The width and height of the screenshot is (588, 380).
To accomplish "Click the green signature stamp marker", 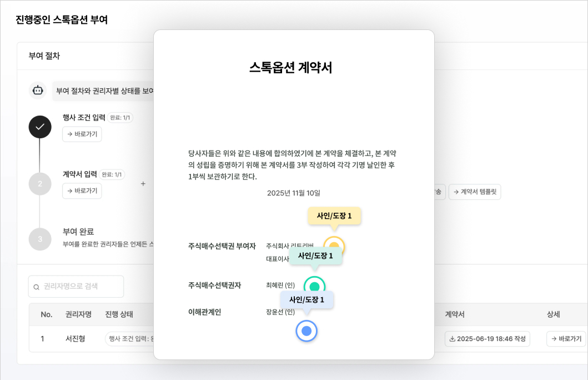I will pyautogui.click(x=314, y=287).
